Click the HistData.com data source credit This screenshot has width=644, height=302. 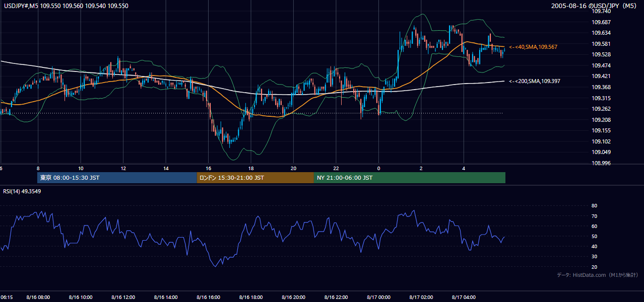click(x=598, y=275)
